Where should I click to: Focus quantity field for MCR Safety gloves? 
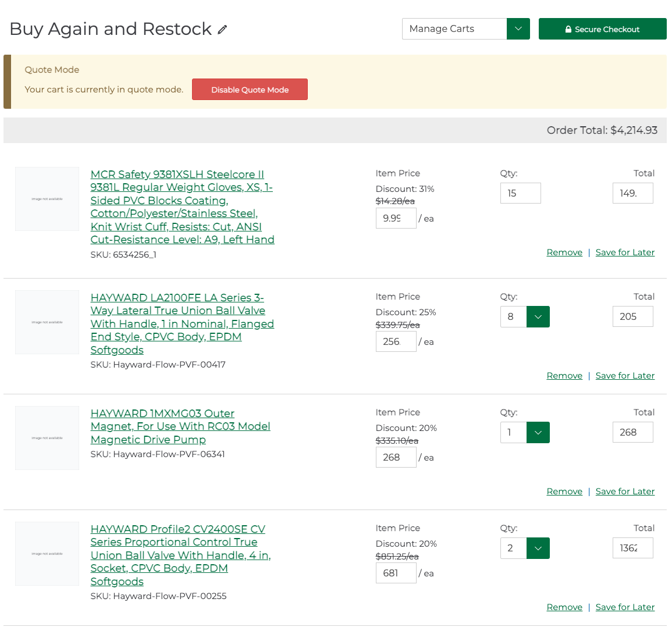[x=520, y=193]
